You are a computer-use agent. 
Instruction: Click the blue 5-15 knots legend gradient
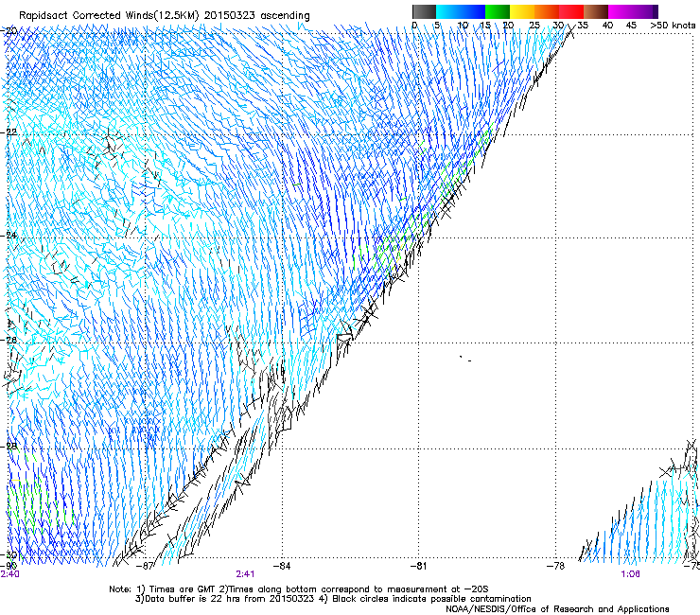(x=461, y=11)
